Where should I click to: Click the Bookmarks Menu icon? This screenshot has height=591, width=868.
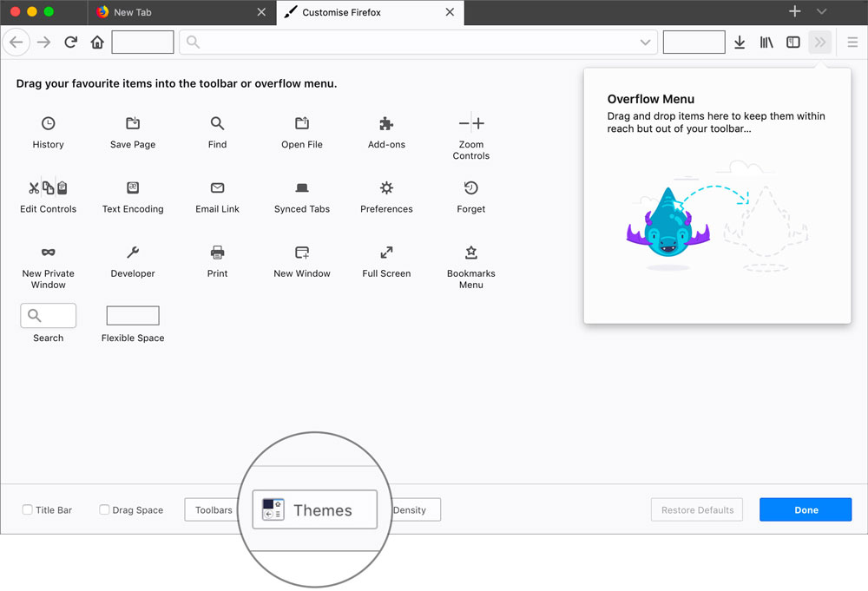(x=470, y=253)
